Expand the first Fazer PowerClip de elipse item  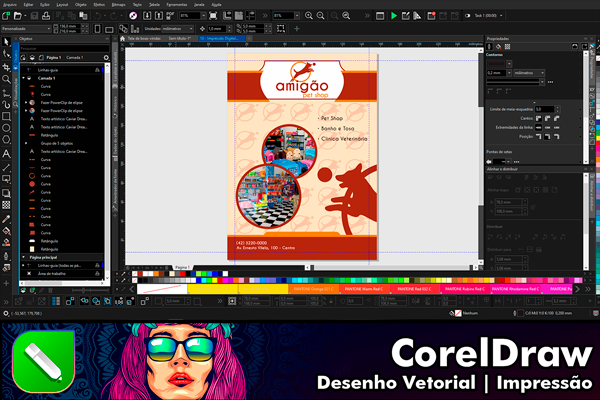[x=28, y=102]
